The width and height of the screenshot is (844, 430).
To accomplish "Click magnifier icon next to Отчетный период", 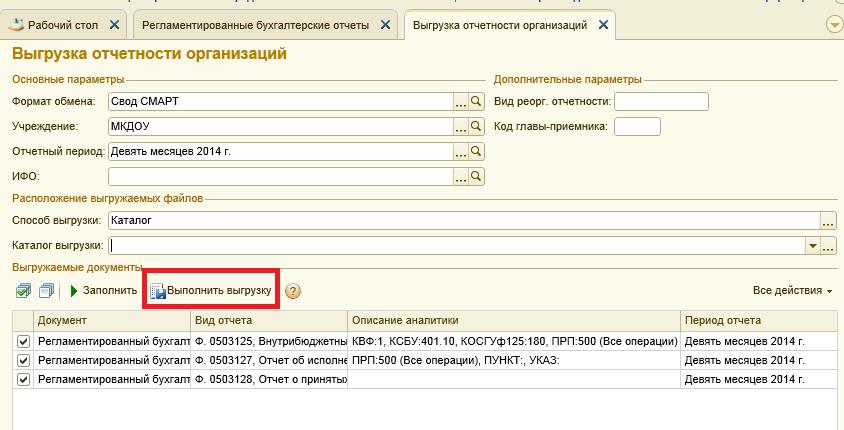I will coord(476,151).
